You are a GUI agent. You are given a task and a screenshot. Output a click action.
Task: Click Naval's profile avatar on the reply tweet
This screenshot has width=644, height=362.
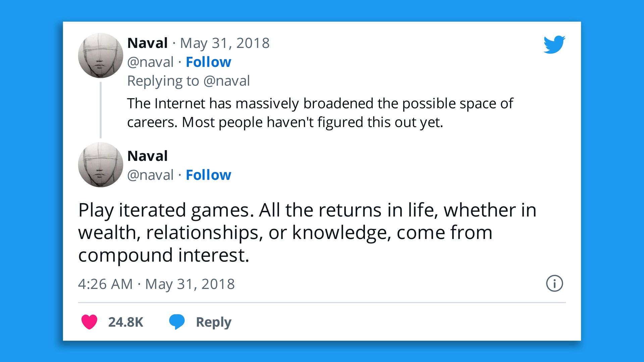pyautogui.click(x=100, y=164)
